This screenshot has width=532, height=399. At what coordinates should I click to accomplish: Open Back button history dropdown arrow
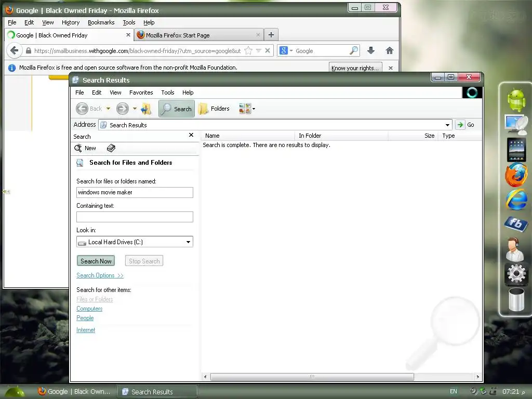click(108, 109)
